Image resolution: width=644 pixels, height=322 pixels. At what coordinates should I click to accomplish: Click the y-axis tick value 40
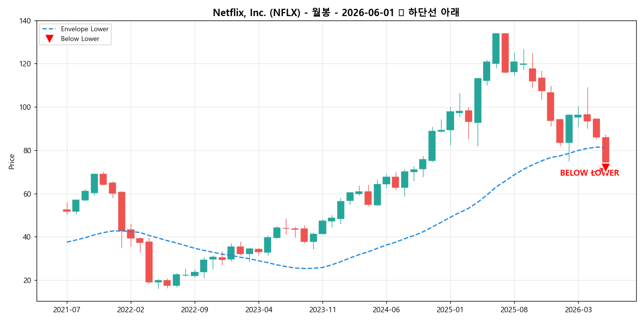pyautogui.click(x=27, y=237)
